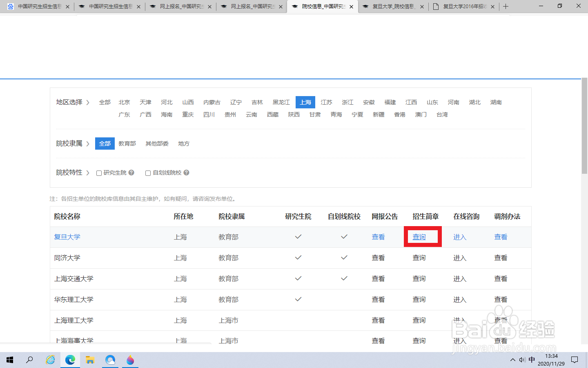Screen dimensions: 588x368
Task: Open the 上海交通大学 school entry
Action: tap(74, 279)
